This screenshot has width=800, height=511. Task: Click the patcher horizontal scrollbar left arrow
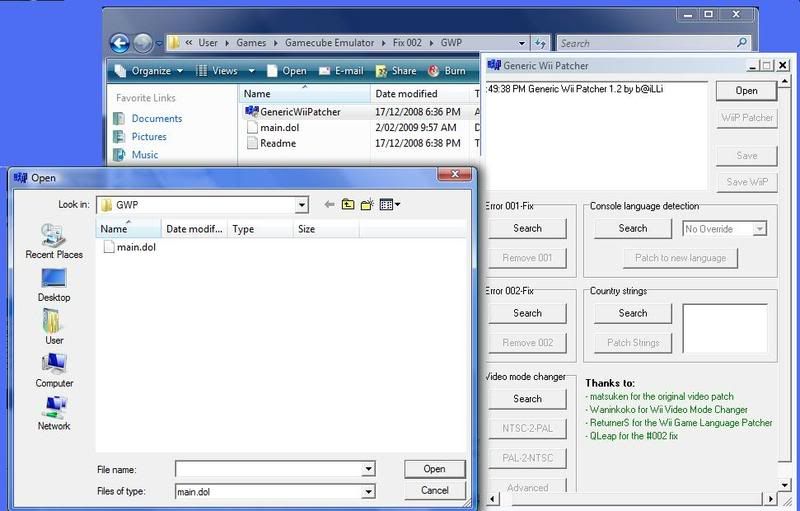[x=491, y=498]
